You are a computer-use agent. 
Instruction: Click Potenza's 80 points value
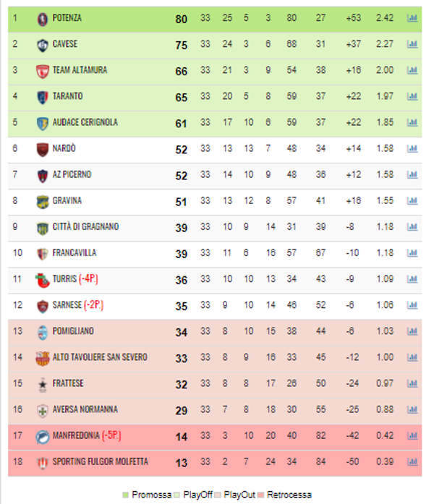[181, 19]
